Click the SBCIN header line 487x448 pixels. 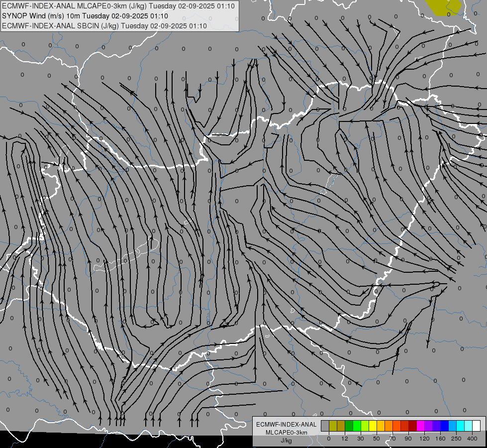click(x=104, y=26)
